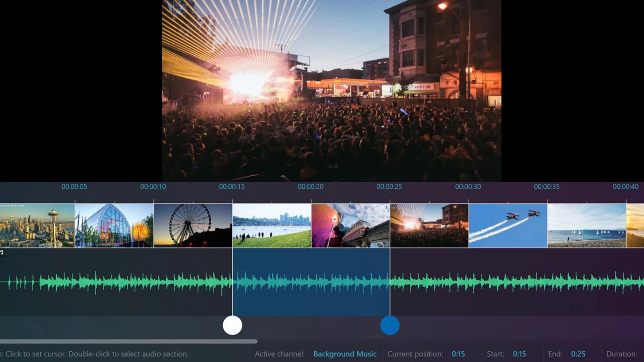Select the Ferris wheel silhouette thumbnail
The height and width of the screenshot is (362, 644).
(193, 226)
